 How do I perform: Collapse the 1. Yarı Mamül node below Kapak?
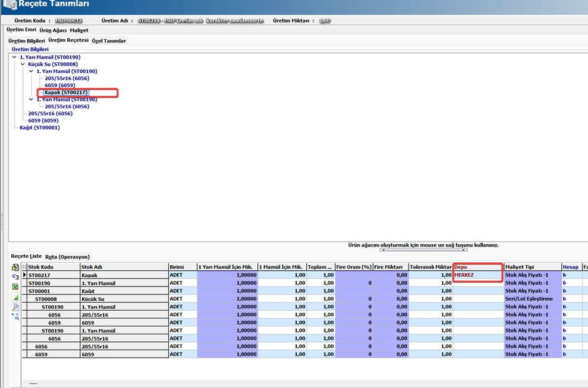[x=31, y=100]
